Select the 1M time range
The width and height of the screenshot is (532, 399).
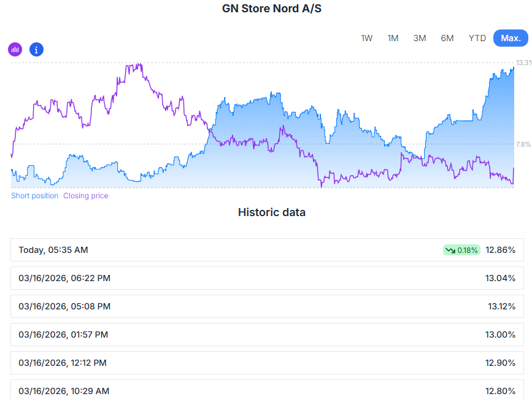(393, 38)
